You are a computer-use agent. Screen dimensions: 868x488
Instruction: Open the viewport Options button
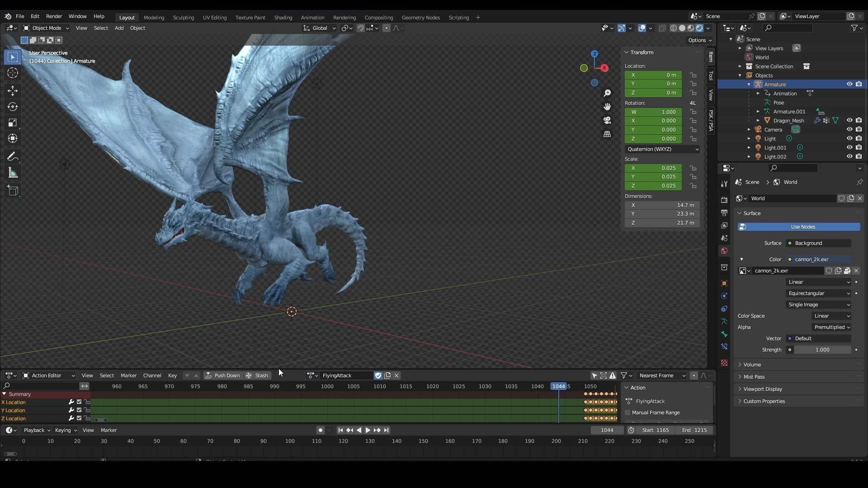(700, 40)
